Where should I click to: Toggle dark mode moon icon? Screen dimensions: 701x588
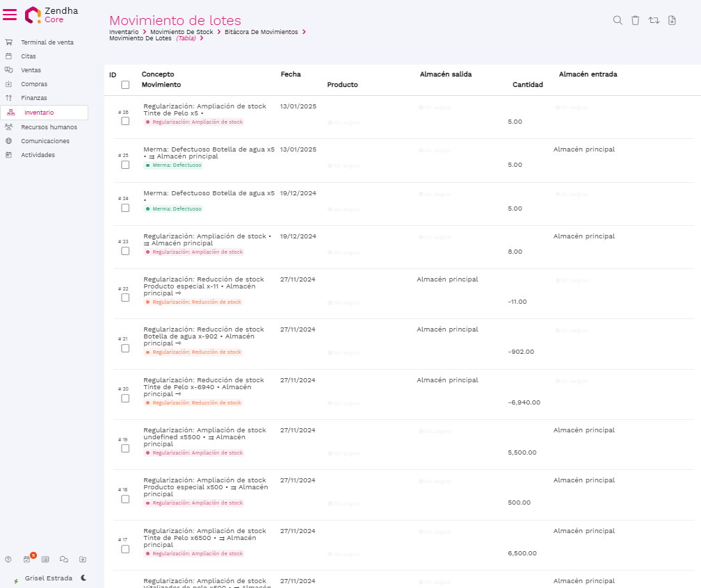tap(84, 578)
